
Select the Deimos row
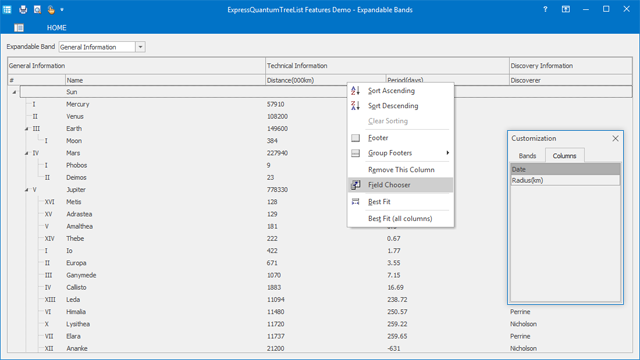[x=320, y=178]
